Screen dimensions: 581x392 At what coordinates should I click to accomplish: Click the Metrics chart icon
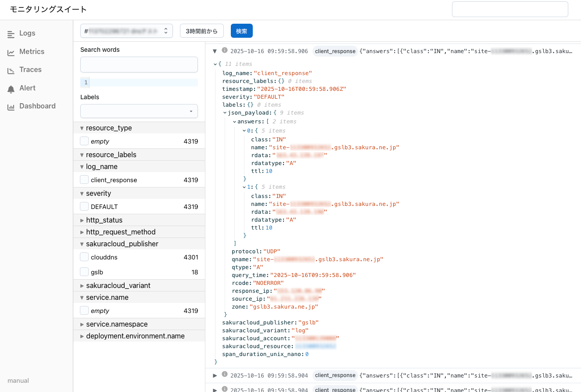tap(11, 52)
